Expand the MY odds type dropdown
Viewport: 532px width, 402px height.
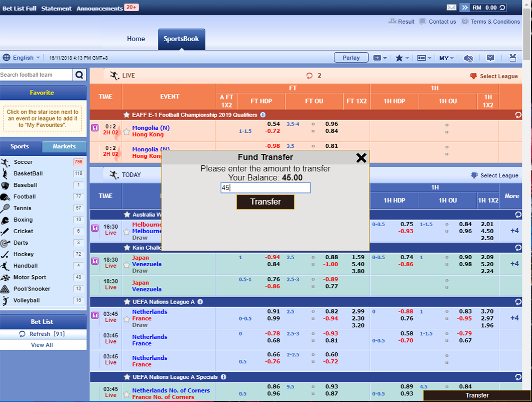coord(446,58)
